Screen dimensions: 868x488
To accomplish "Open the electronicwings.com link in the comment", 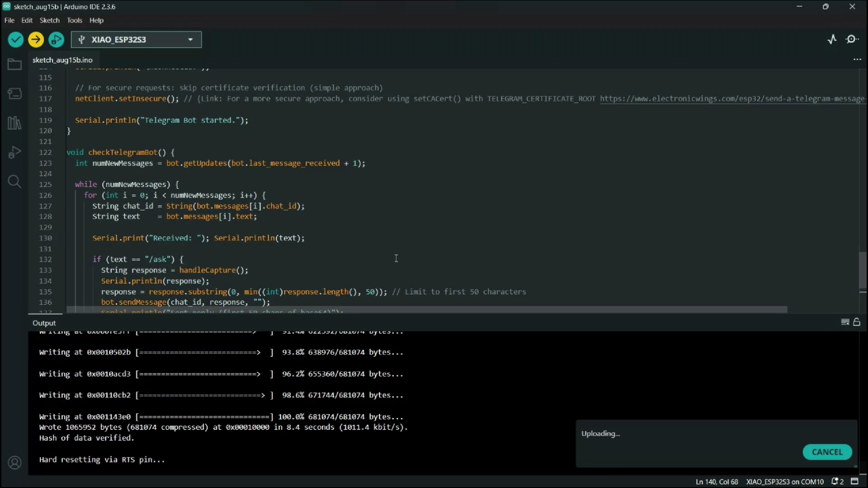I will [732, 99].
